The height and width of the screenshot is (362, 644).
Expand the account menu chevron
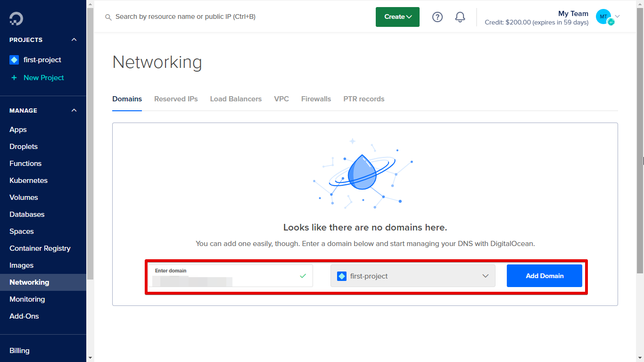618,16
